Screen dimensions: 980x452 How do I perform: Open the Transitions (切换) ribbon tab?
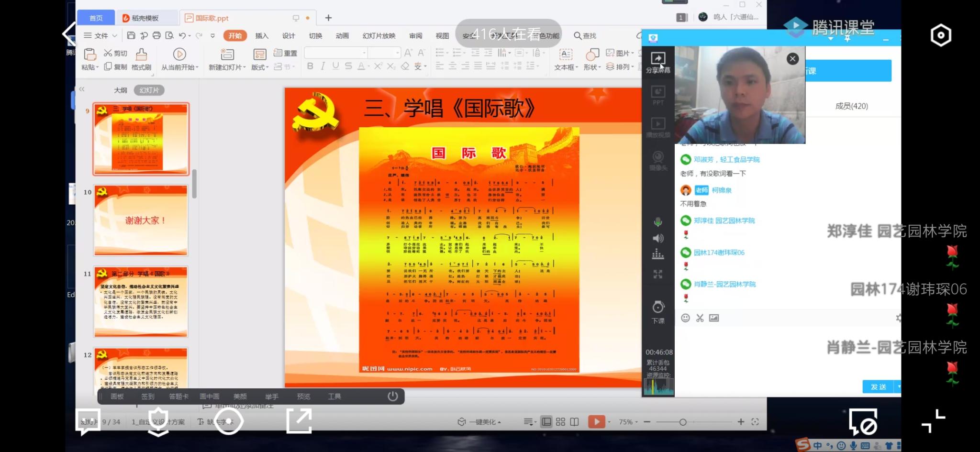click(x=315, y=36)
